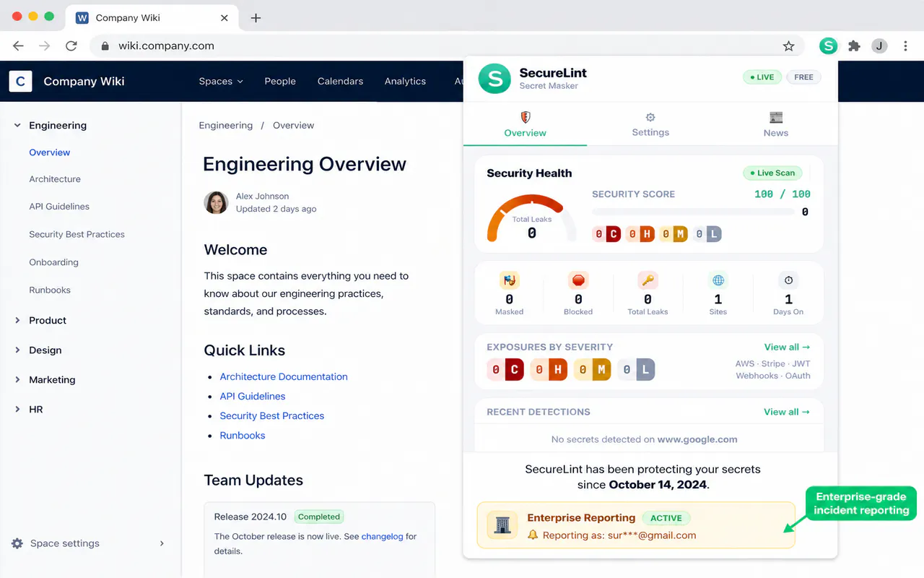The image size is (924, 578).
Task: Open the Spaces dropdown in navbar
Action: coord(221,81)
